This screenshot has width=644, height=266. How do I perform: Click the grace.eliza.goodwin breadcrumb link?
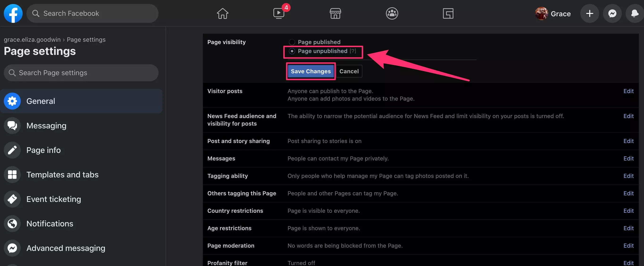coord(32,40)
